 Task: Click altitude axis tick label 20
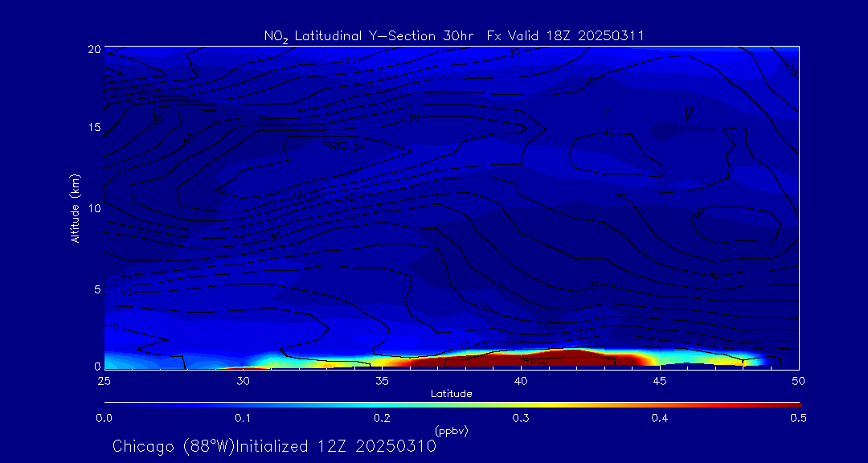(x=94, y=48)
